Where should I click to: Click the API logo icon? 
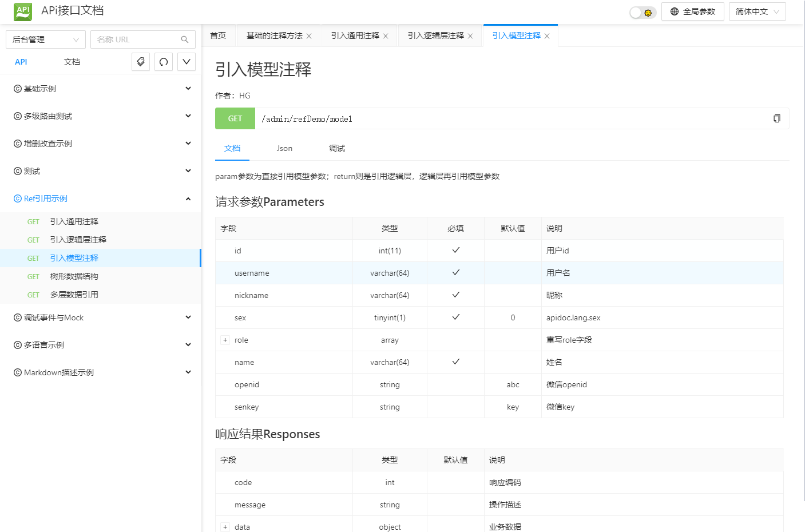click(23, 11)
